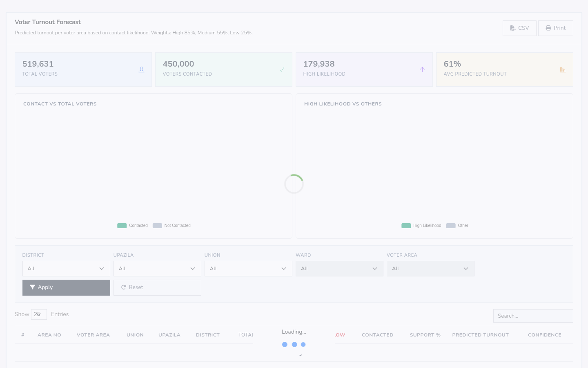Toggle the Not Contacted legend swatch
This screenshot has width=588, height=368.
[x=157, y=226]
